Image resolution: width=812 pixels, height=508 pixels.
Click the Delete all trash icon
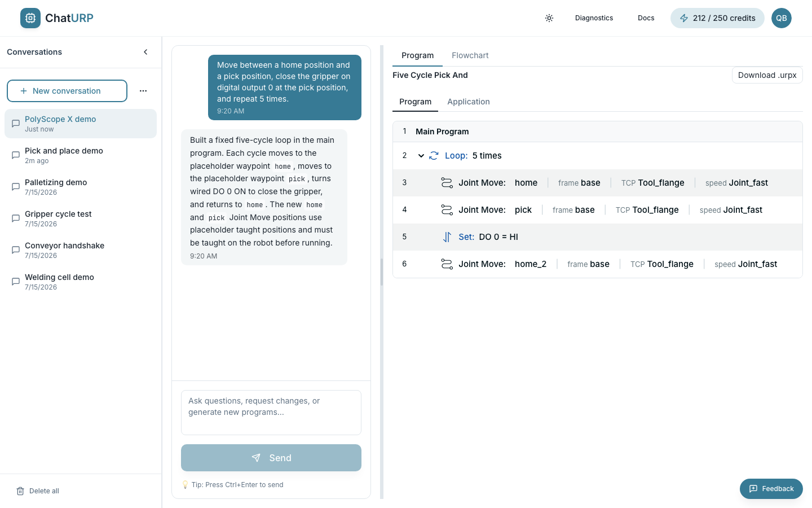tap(20, 491)
